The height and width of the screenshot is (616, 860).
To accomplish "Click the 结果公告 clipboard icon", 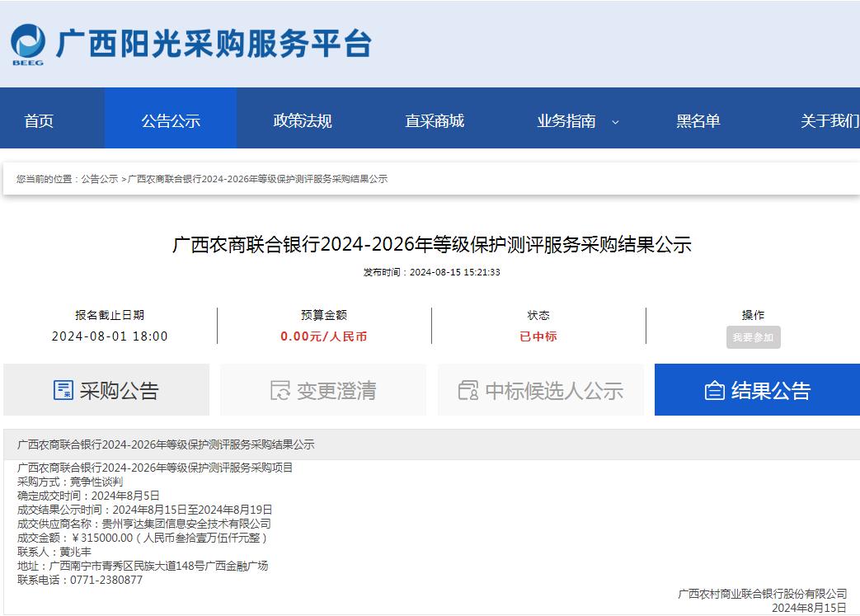I will pyautogui.click(x=714, y=391).
